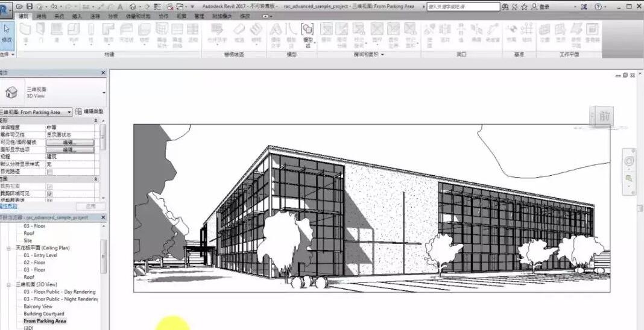
Task: Click the favorites star icon in title bar
Action: (x=525, y=6)
